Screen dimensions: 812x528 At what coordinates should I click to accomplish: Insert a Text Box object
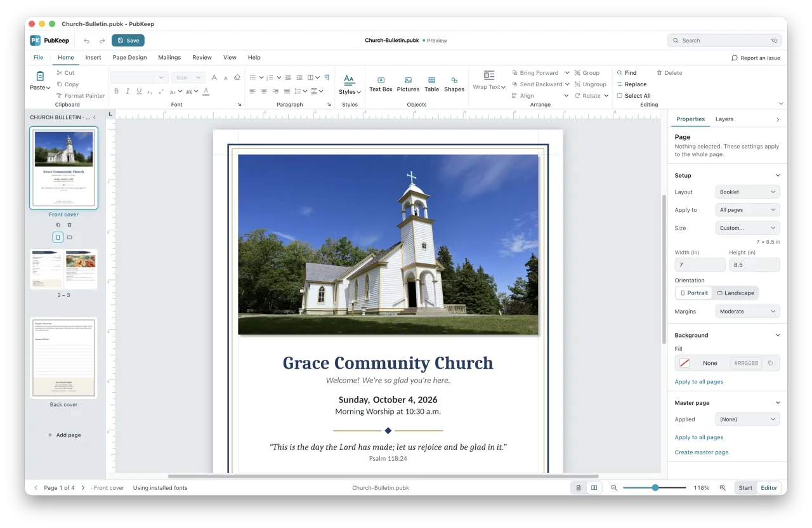click(381, 84)
